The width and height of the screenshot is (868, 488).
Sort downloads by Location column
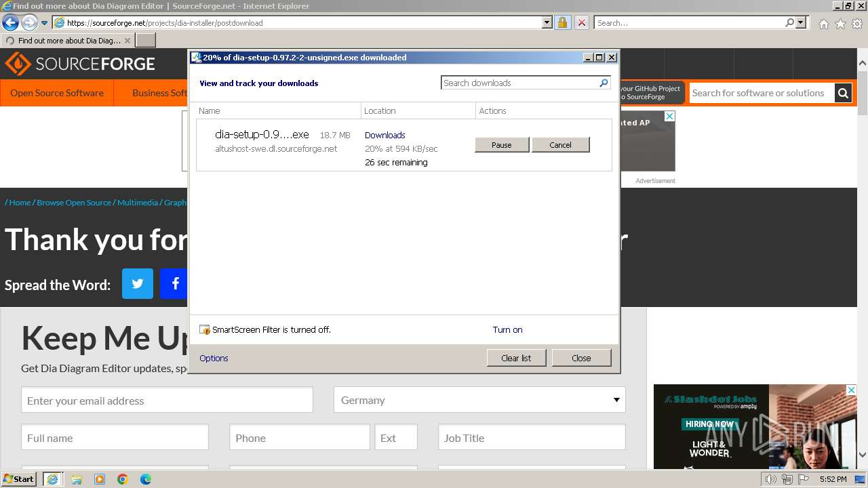[x=418, y=110]
